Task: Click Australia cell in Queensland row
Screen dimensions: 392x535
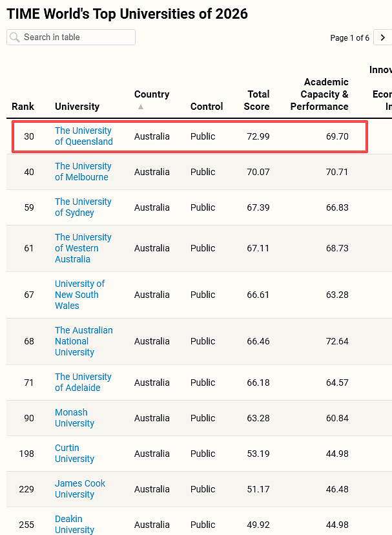Action: (152, 136)
